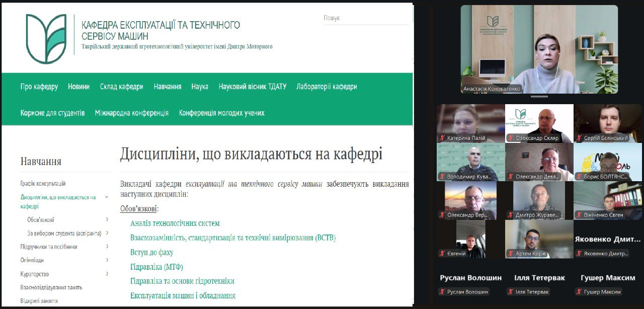Viewport: 644px width, 309px height.
Task: Open the Про кафедру menu item
Action: tap(39, 87)
